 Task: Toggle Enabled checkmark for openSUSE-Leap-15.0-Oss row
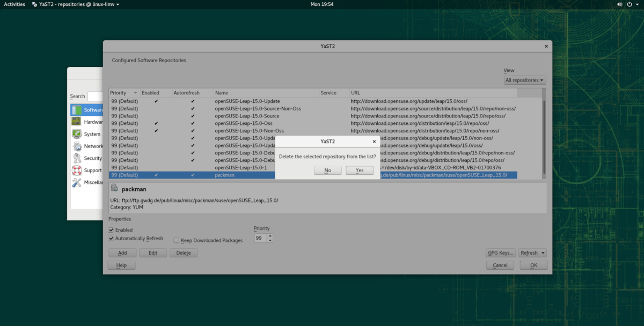pos(156,123)
